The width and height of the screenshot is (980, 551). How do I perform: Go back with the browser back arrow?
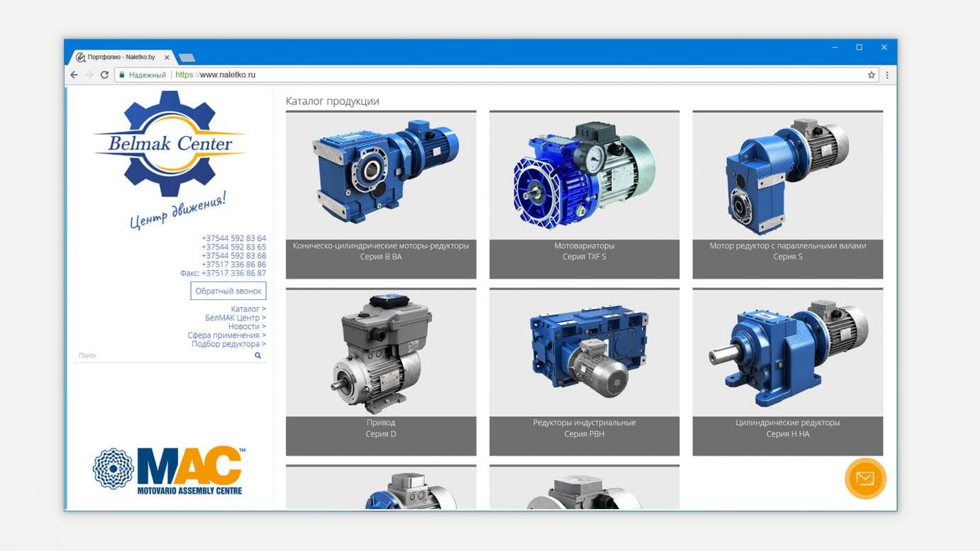[74, 75]
